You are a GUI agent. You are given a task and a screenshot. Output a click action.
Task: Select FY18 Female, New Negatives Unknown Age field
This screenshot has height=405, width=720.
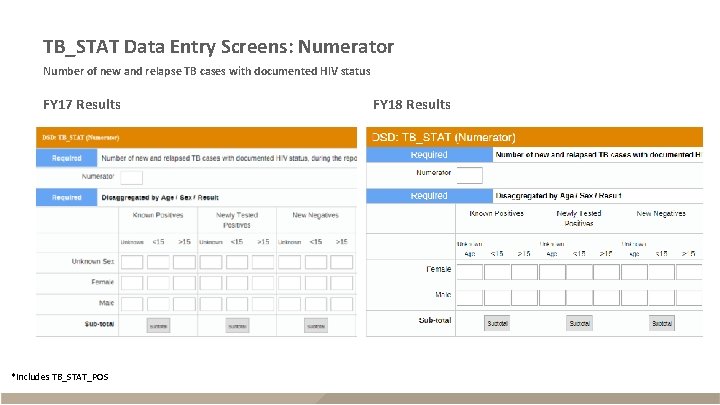pyautogui.click(x=634, y=272)
